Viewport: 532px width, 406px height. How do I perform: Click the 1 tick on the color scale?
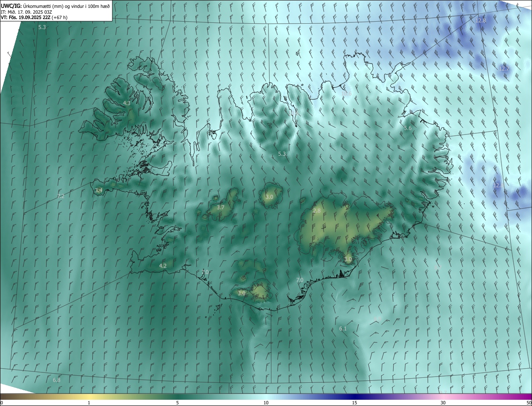pos(89,403)
